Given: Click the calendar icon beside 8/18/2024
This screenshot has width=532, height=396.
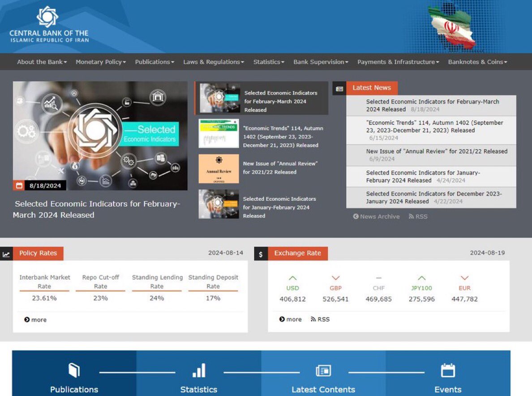Looking at the screenshot, I should click(19, 185).
